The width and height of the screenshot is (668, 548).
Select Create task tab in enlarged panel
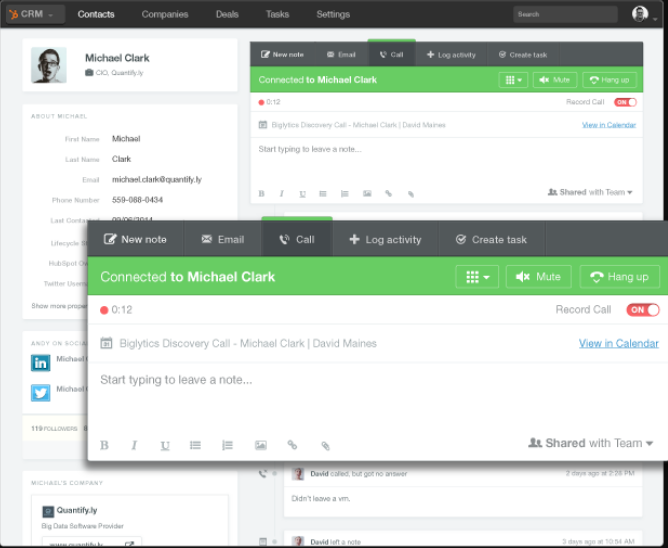pyautogui.click(x=491, y=239)
